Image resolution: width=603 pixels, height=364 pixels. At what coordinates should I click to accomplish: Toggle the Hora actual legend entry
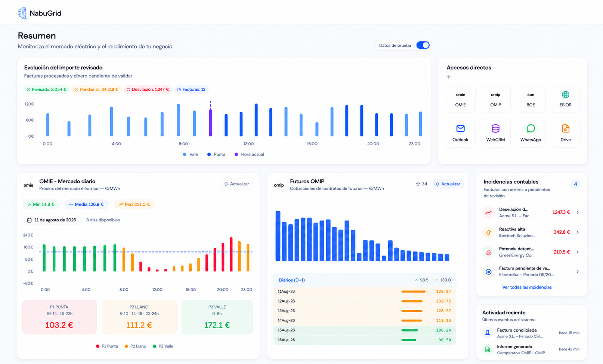click(249, 154)
